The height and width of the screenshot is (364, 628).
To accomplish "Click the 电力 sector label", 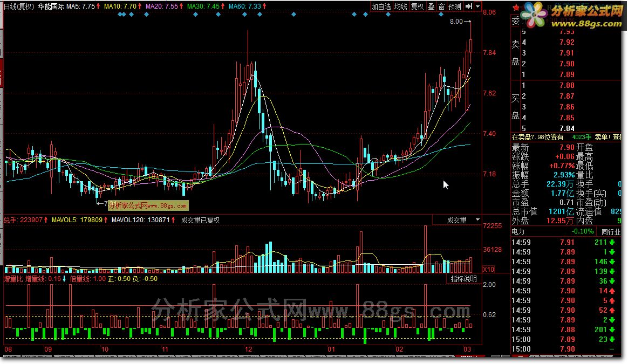I will [x=518, y=231].
